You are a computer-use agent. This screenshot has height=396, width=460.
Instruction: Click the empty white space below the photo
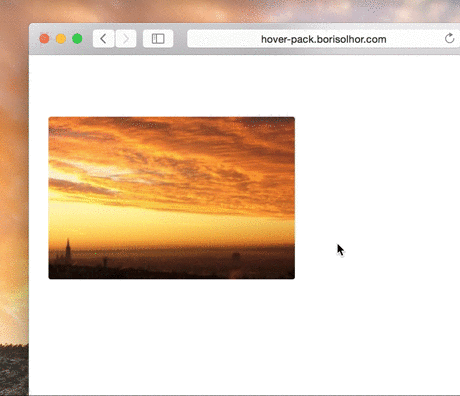172,333
